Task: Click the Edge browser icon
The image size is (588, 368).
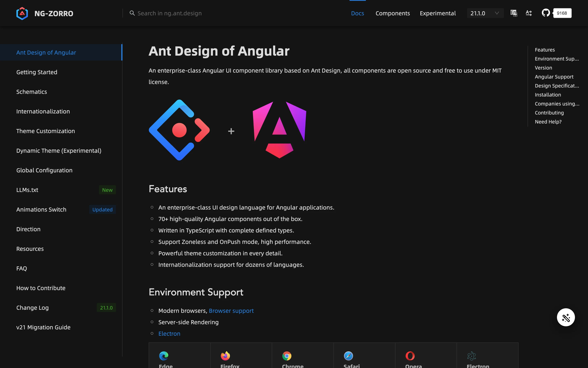Action: click(164, 356)
